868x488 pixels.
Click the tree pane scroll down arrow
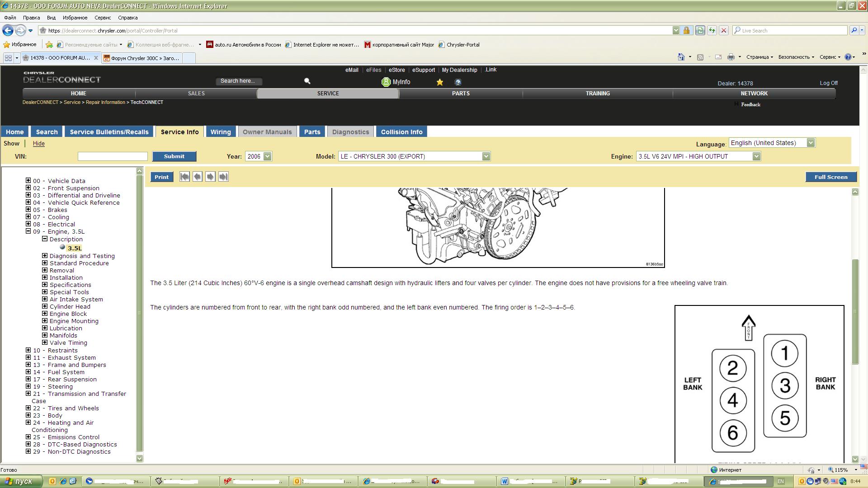coord(140,458)
